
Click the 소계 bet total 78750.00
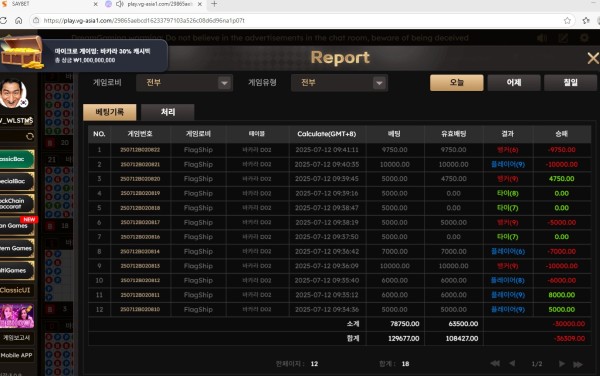click(x=404, y=324)
